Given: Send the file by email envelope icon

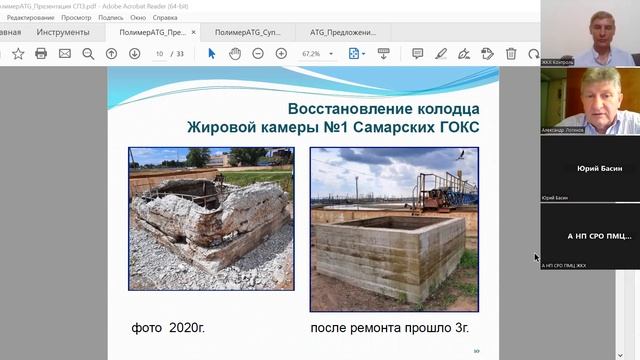Looking at the screenshot, I should pos(64,53).
